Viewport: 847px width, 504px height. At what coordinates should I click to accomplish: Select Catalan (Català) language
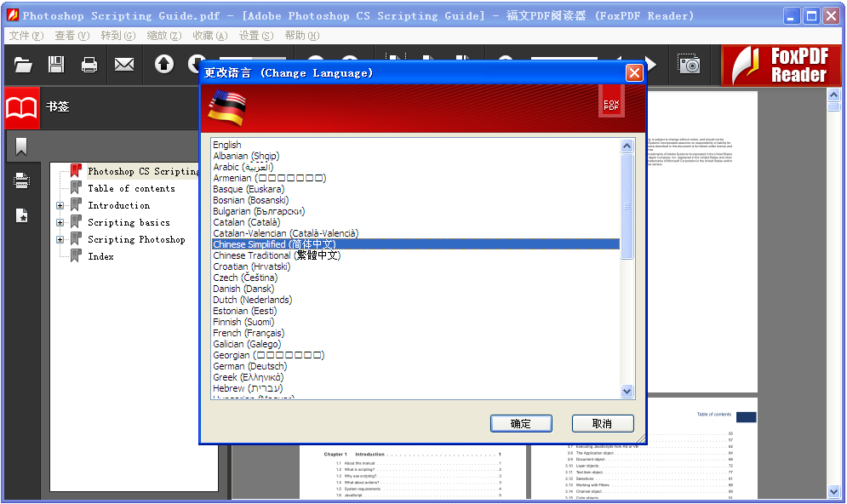pyautogui.click(x=415, y=222)
